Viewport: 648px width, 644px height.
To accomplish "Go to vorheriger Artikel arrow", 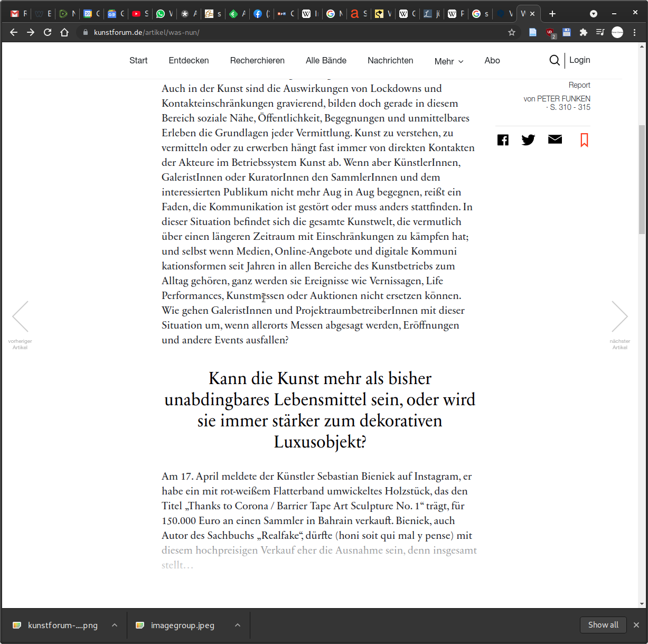I will [x=20, y=316].
